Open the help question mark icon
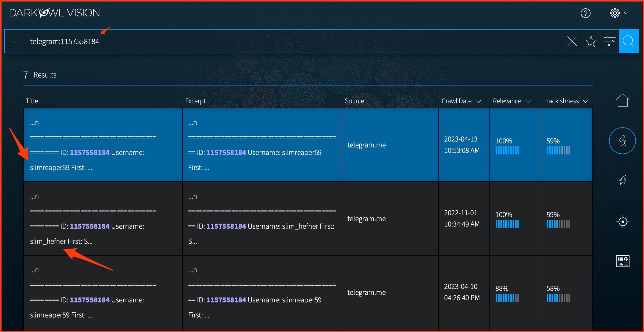The width and height of the screenshot is (644, 332). (x=585, y=13)
